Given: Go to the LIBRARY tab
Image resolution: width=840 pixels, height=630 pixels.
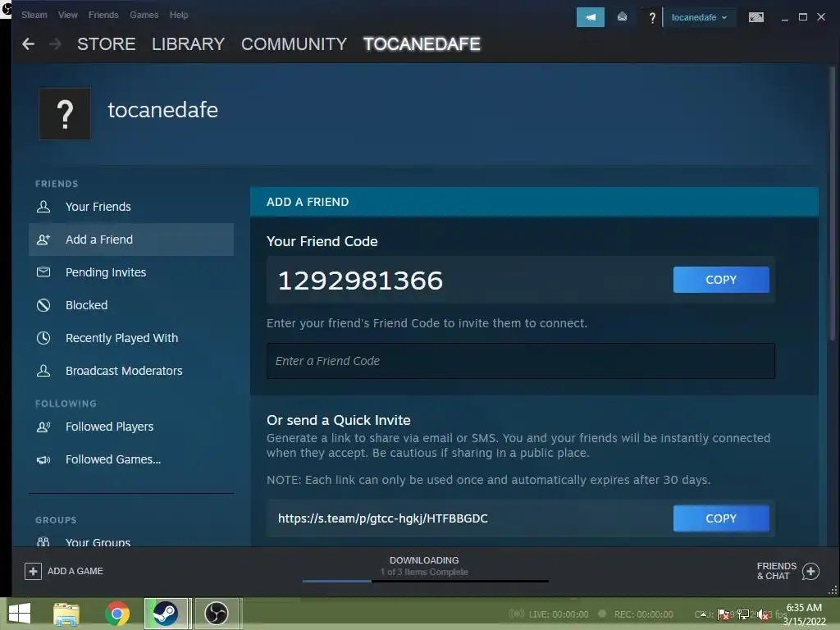Looking at the screenshot, I should [188, 44].
